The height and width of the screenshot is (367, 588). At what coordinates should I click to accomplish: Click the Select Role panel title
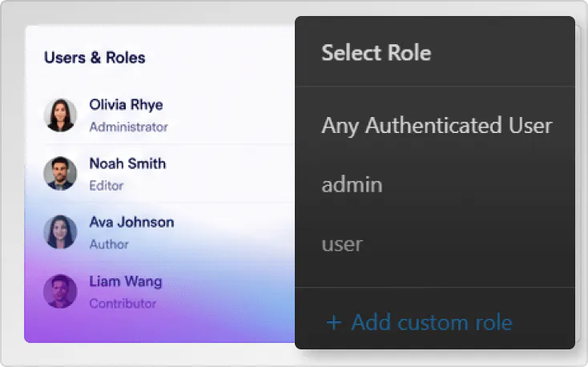[x=377, y=53]
